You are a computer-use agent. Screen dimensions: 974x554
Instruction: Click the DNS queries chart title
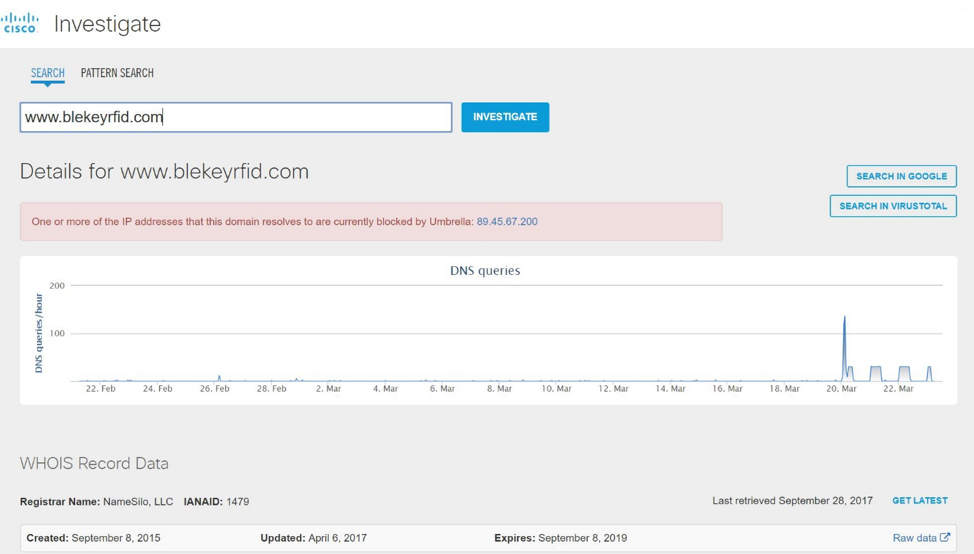pos(485,271)
